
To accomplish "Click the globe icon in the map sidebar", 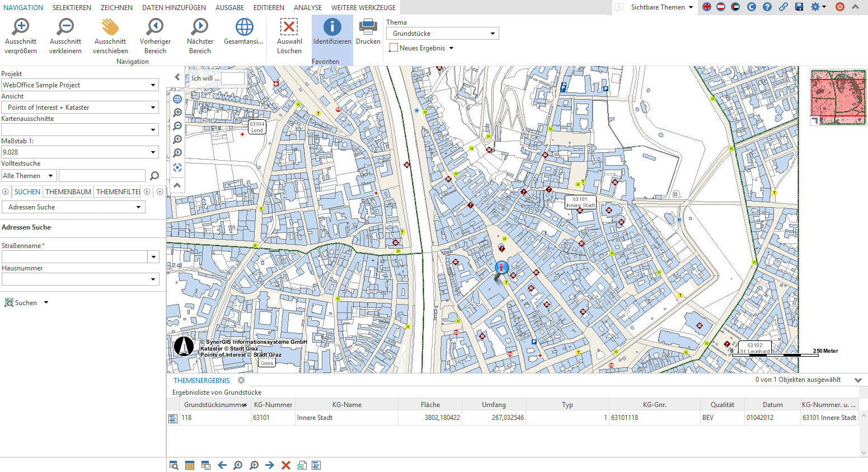I will [x=177, y=99].
